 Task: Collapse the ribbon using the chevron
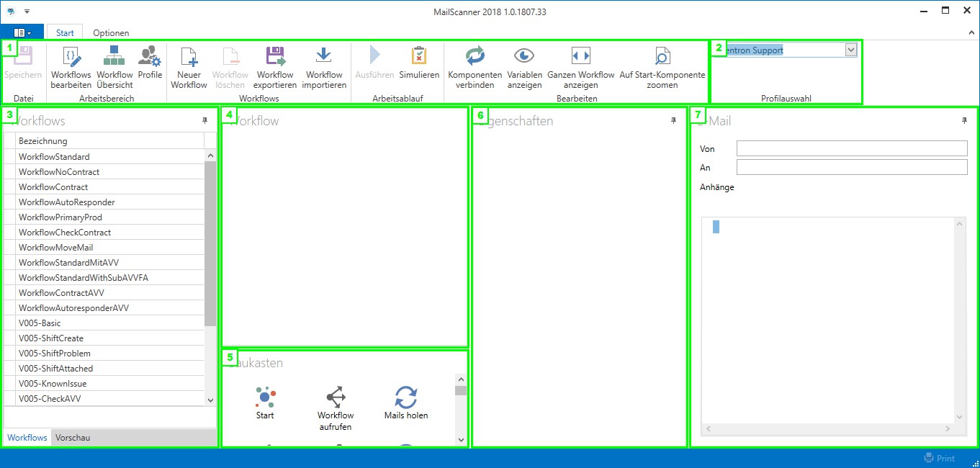pyautogui.click(x=971, y=33)
